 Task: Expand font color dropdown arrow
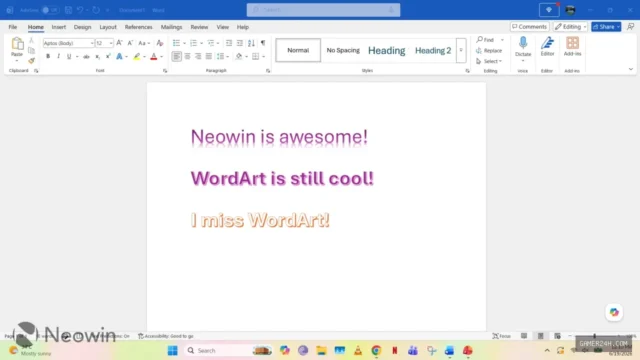[162, 56]
